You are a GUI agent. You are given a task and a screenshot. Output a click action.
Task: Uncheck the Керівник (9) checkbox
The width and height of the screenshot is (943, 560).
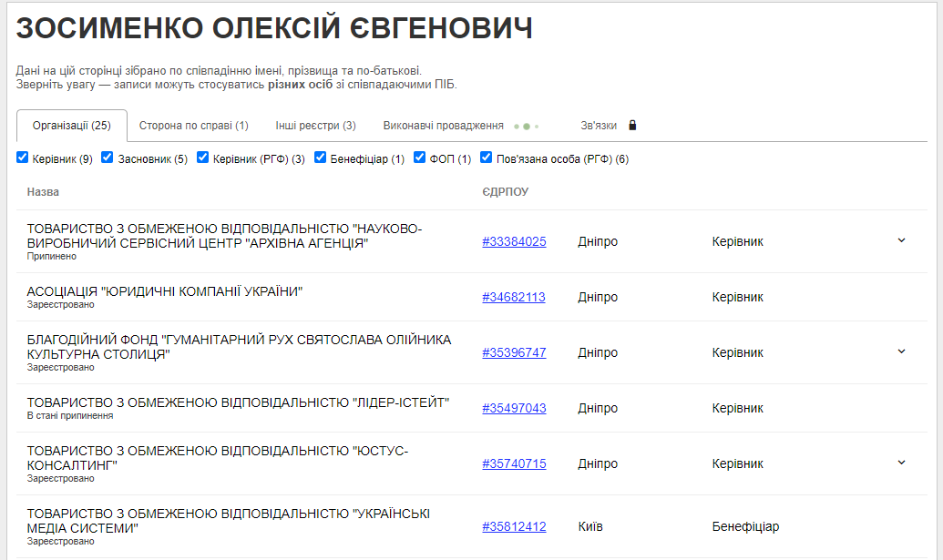pos(23,158)
